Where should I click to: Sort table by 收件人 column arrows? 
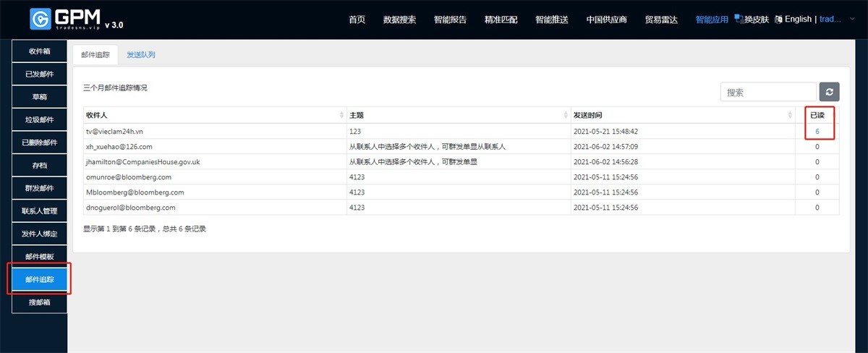[341, 116]
